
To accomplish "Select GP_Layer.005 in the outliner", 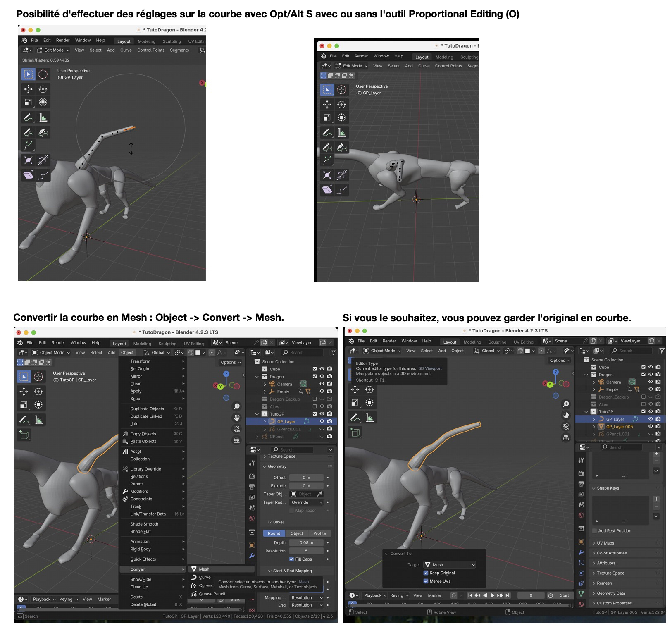I will [619, 427].
